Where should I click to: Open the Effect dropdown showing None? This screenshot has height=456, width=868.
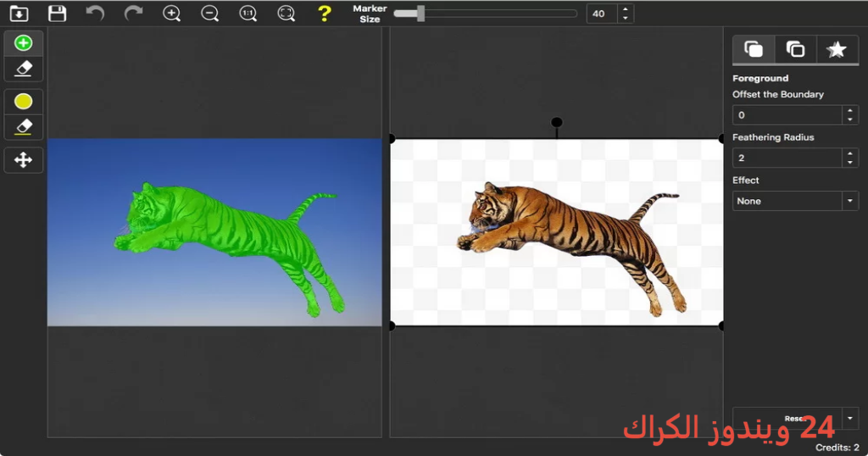pyautogui.click(x=795, y=201)
